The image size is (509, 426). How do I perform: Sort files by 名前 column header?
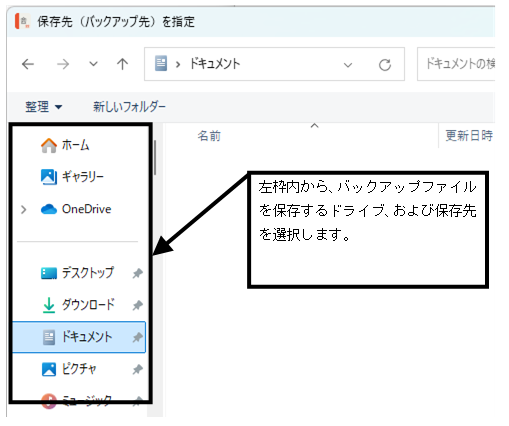point(209,136)
